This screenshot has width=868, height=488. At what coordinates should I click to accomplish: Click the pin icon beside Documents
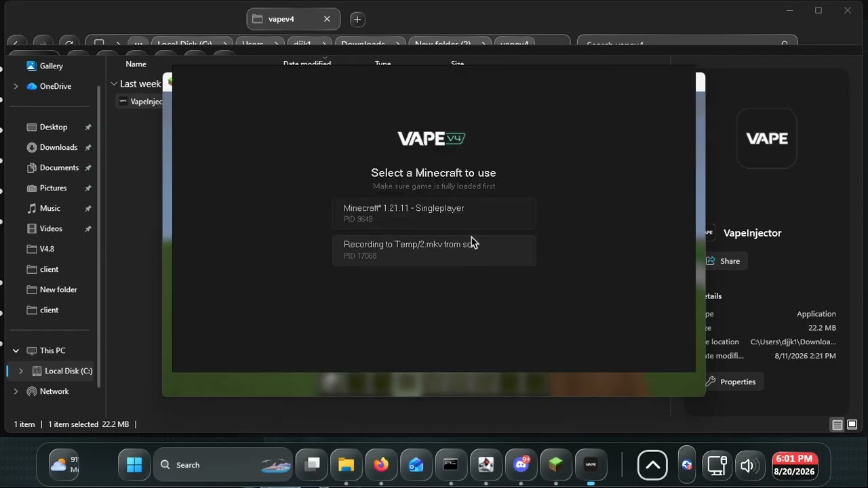tap(88, 168)
